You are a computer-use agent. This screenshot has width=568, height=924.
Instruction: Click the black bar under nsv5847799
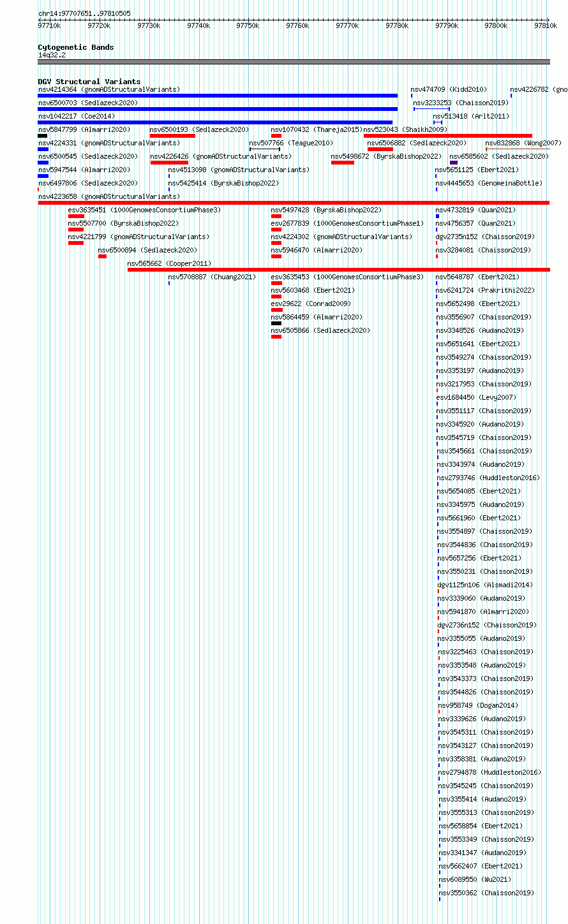[43, 136]
